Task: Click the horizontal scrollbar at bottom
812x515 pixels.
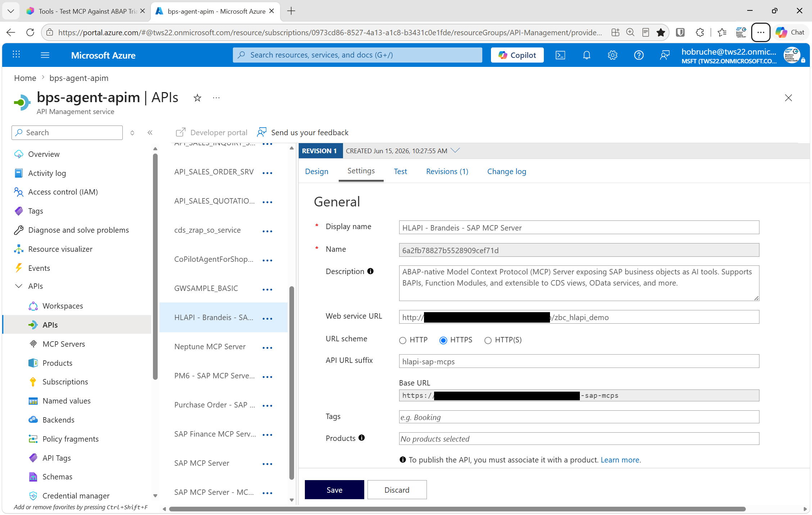Action: (457, 509)
